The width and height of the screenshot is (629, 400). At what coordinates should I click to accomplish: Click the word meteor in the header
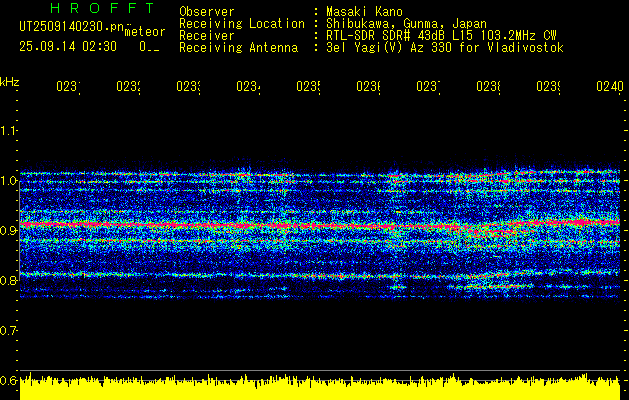(145, 32)
